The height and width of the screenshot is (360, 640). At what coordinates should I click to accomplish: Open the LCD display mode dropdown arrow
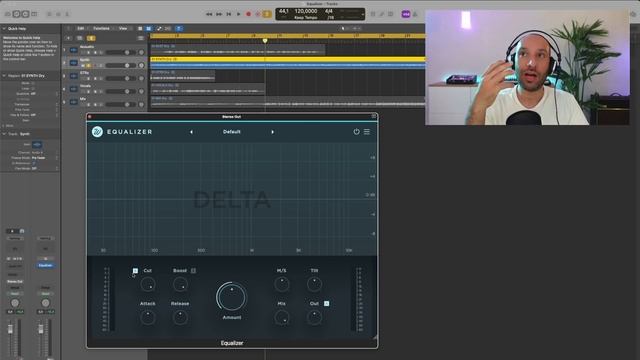point(362,14)
